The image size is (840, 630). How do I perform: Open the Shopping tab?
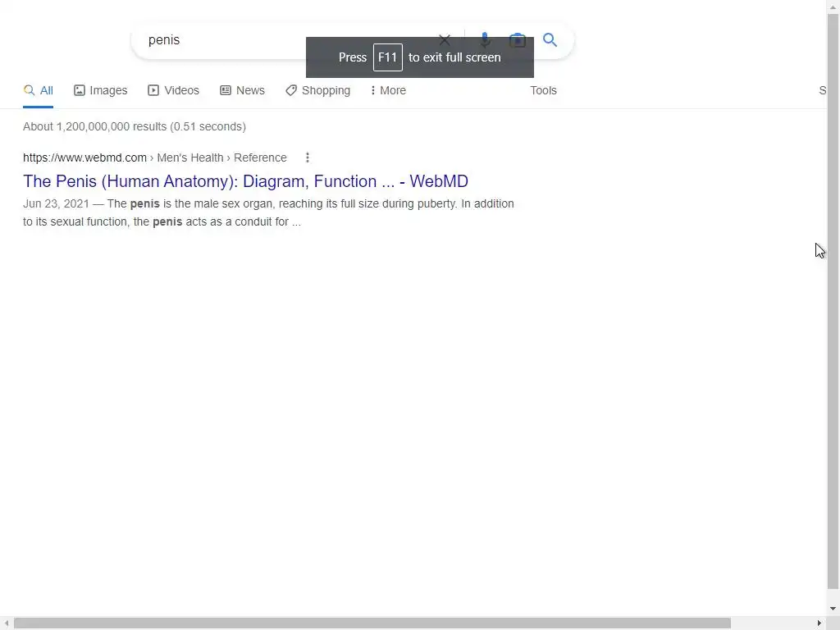[317, 90]
